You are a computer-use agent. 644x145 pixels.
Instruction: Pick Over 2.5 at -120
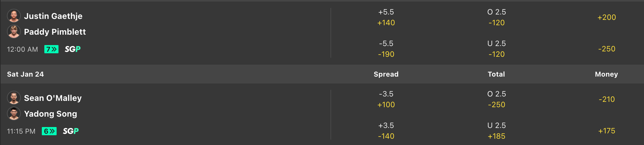click(x=496, y=17)
